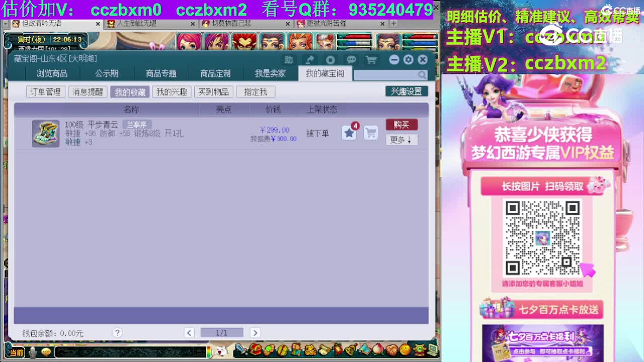Switch to the 商品定制 tab
This screenshot has height=362, width=644.
click(x=215, y=73)
